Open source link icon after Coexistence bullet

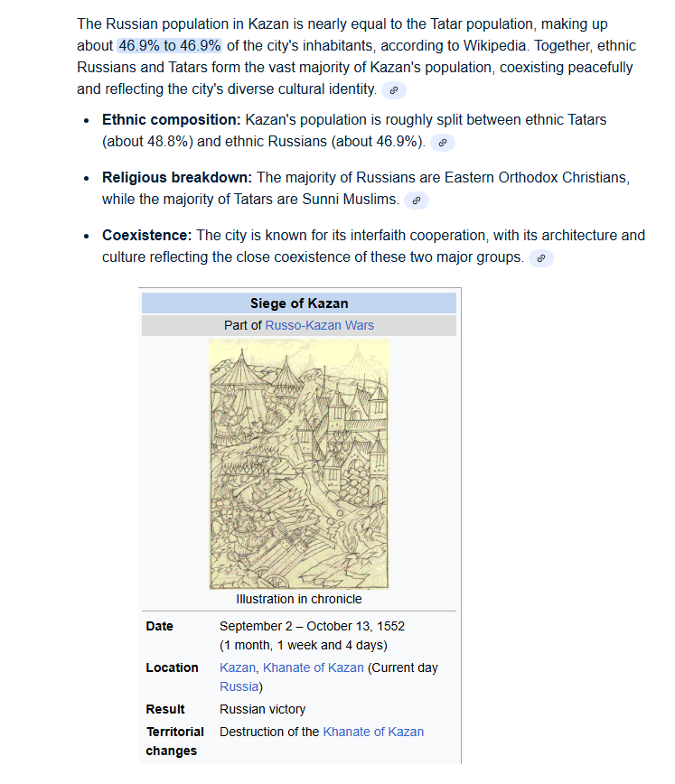(x=541, y=258)
